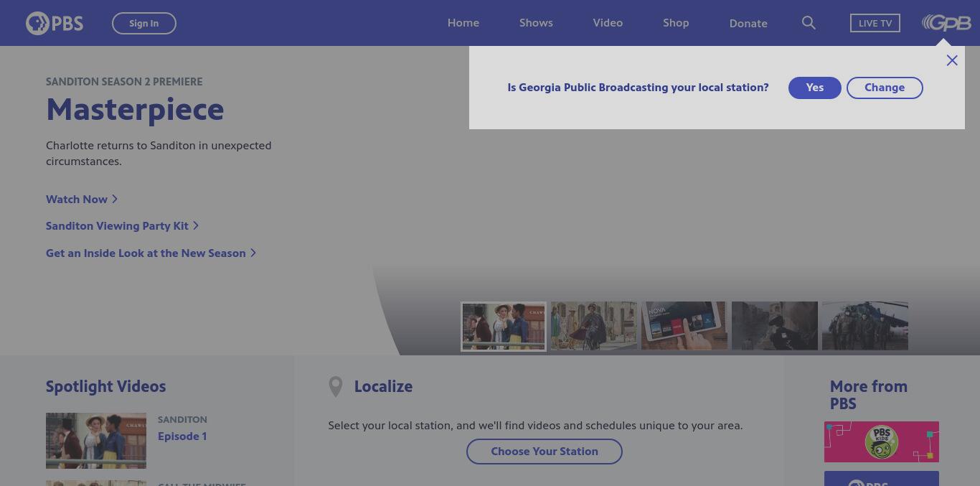
Task: Open the Shows menu item
Action: tap(536, 23)
